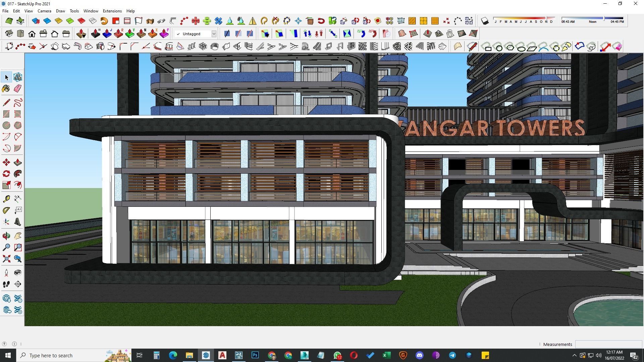Image resolution: width=644 pixels, height=362 pixels.
Task: Activate the Pan hand tool
Action: [18, 236]
